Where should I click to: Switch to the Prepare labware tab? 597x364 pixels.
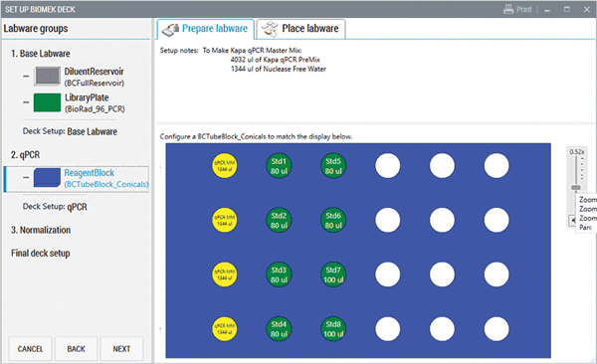tap(206, 29)
